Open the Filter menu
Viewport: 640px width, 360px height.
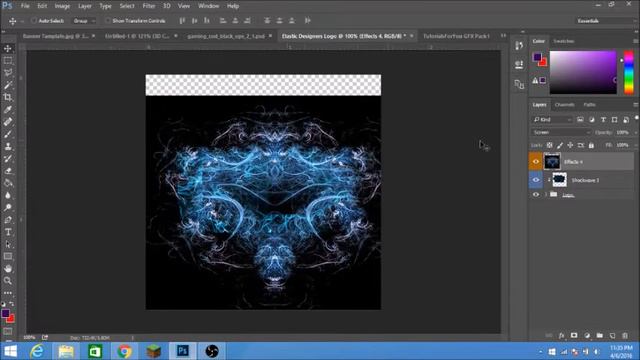(149, 6)
